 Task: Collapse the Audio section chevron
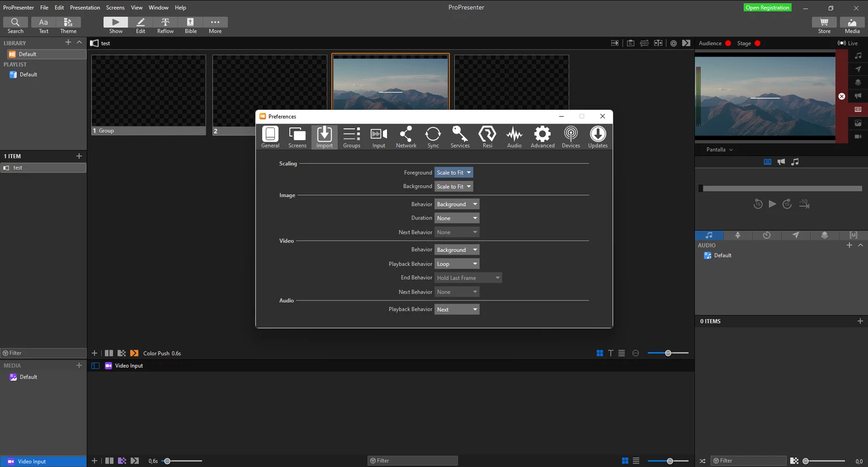tap(860, 245)
